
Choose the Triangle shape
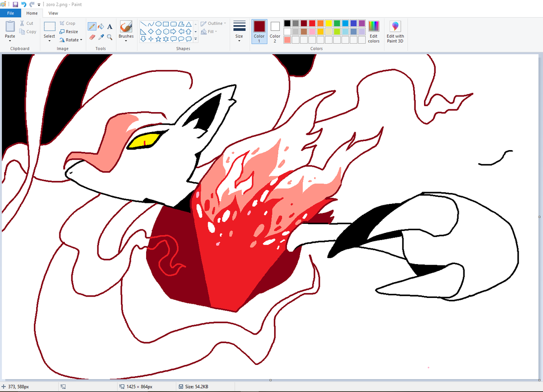coord(189,24)
